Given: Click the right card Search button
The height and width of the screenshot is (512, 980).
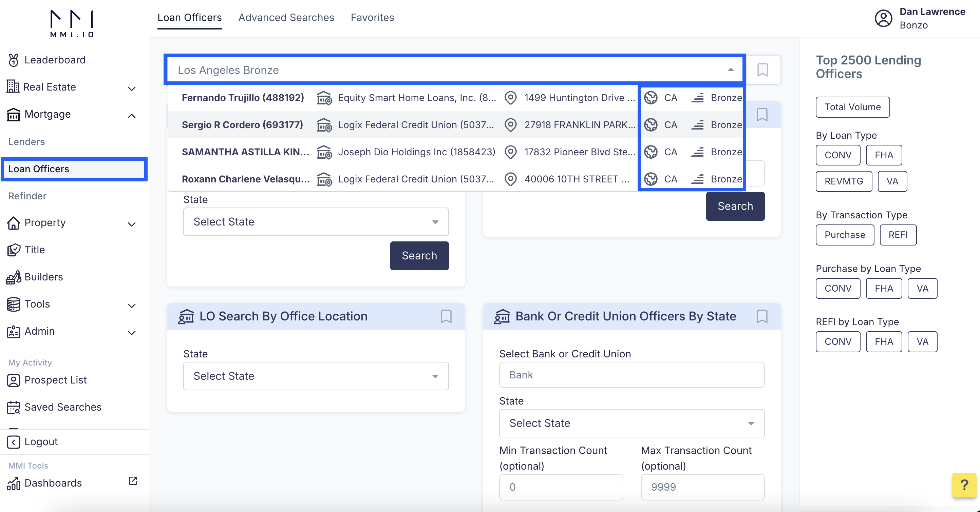Looking at the screenshot, I should click(x=735, y=206).
